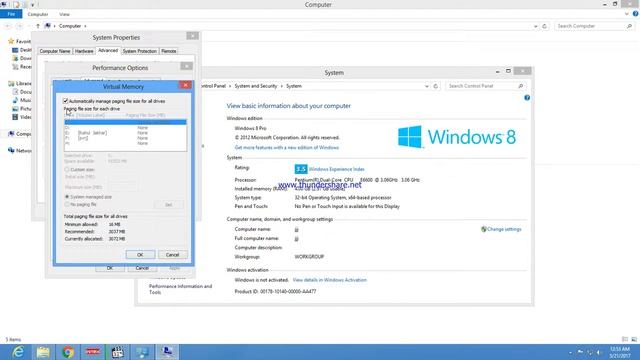Switch to the System Properties taskbar item

tap(167, 352)
